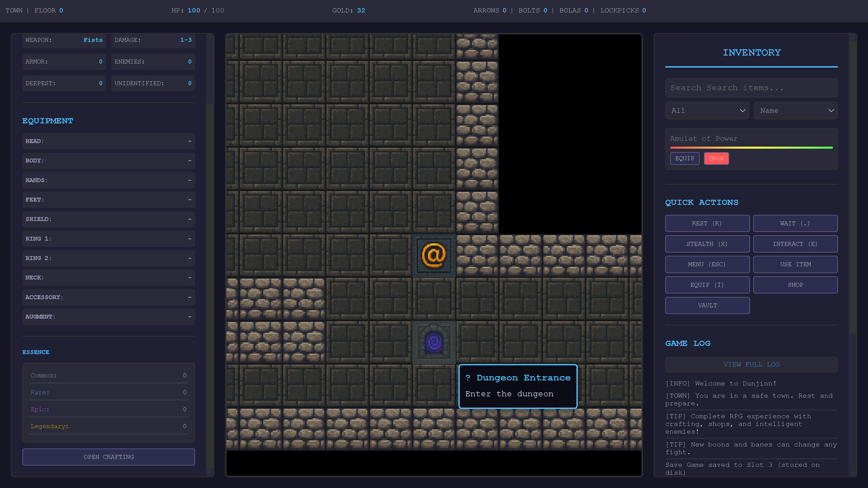The image size is (868, 488).
Task: Drop the Amulet of Power
Action: coord(716,158)
